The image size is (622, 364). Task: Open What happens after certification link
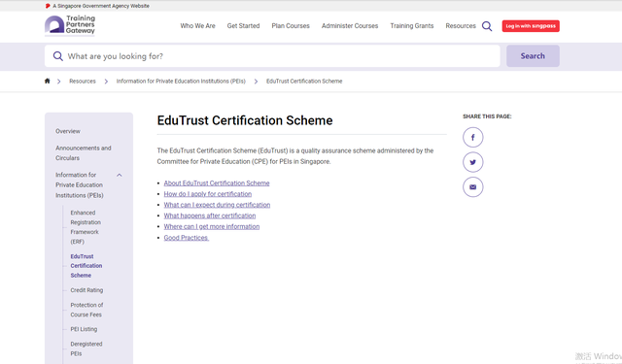(x=210, y=215)
